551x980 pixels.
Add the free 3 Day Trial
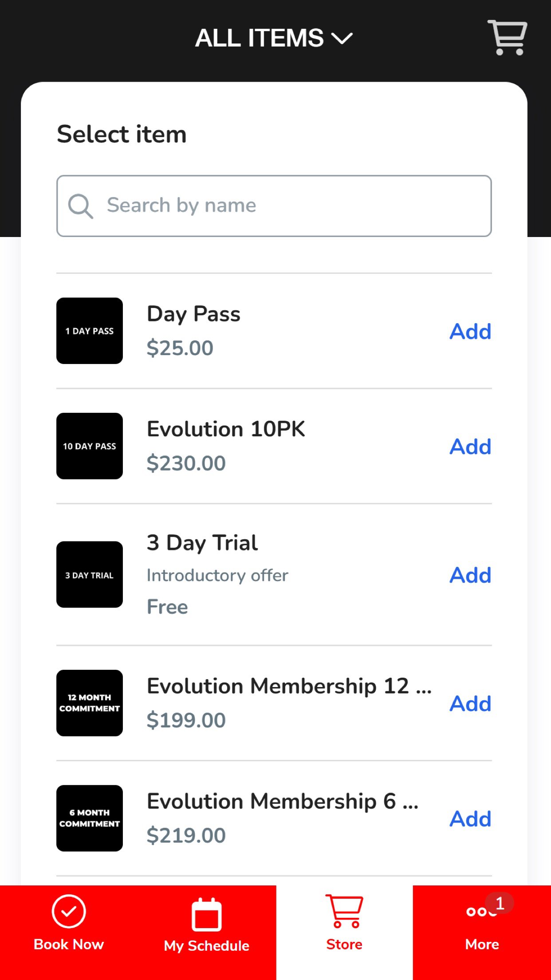[470, 575]
